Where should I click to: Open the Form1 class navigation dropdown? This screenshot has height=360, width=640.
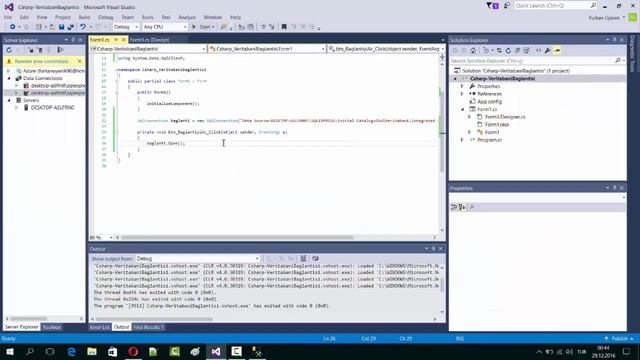(x=267, y=49)
